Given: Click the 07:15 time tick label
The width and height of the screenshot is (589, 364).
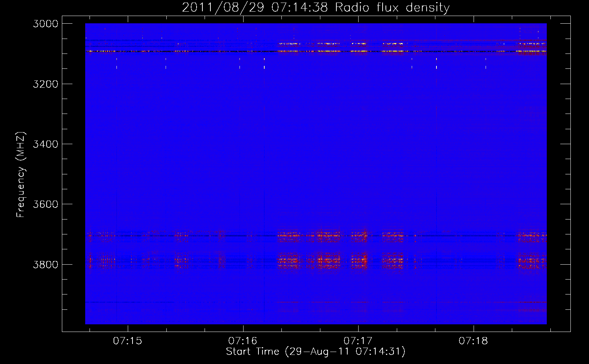Looking at the screenshot, I should tap(127, 341).
